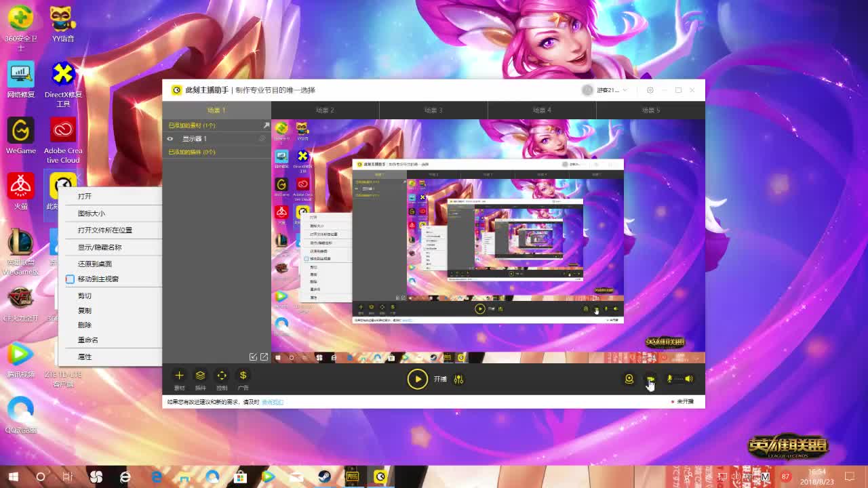Open the DirectX修复工具 desktop icon
The width and height of the screenshot is (868, 488).
63,85
